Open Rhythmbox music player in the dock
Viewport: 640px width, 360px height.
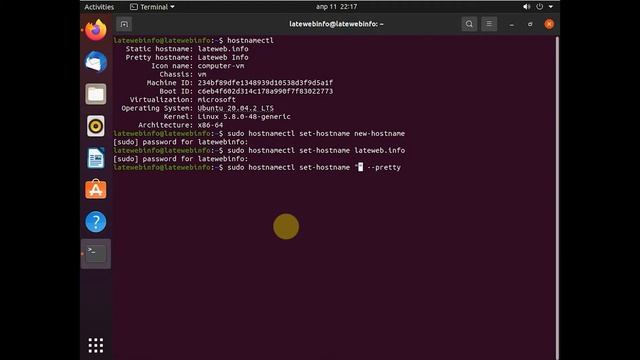coord(96,126)
